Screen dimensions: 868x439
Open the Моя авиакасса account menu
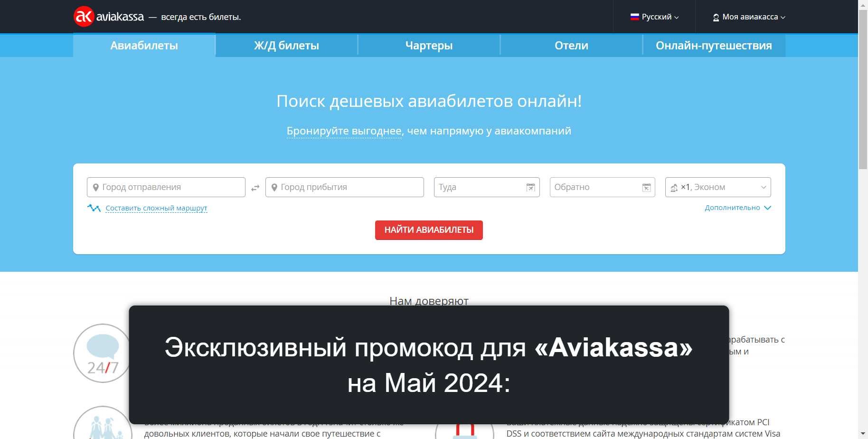pyautogui.click(x=749, y=17)
